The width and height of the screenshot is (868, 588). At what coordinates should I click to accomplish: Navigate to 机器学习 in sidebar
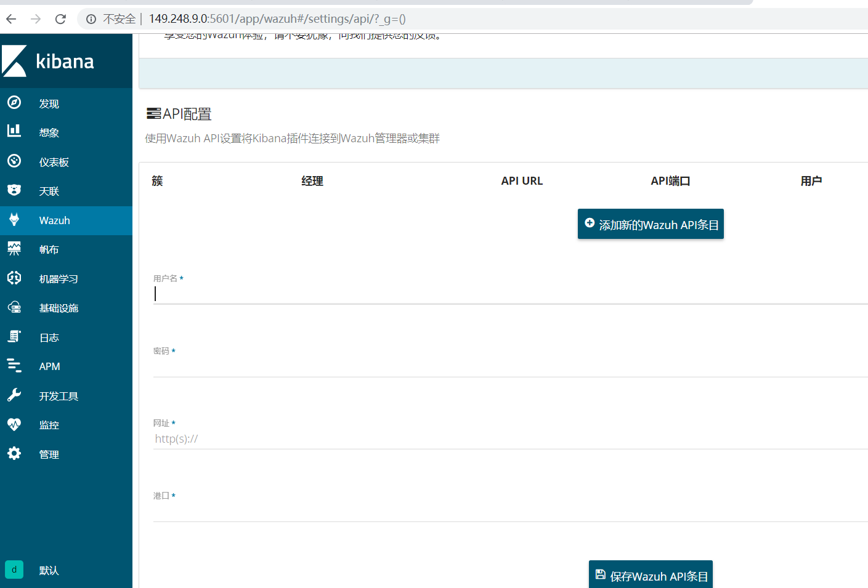coord(59,279)
